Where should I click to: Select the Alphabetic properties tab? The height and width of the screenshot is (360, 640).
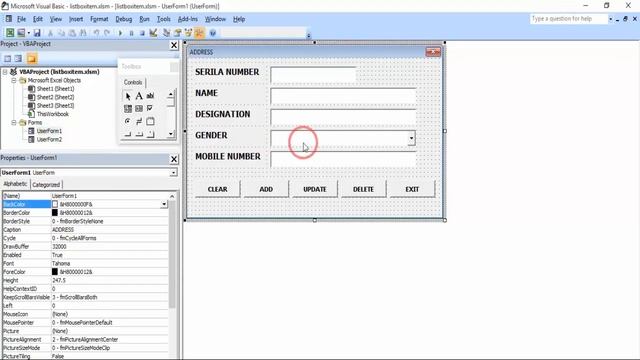16,184
